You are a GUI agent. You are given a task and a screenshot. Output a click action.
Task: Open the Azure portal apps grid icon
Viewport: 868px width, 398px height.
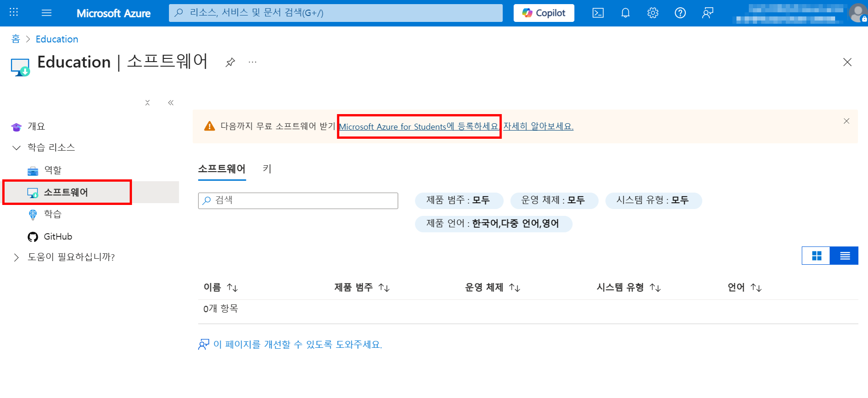14,12
